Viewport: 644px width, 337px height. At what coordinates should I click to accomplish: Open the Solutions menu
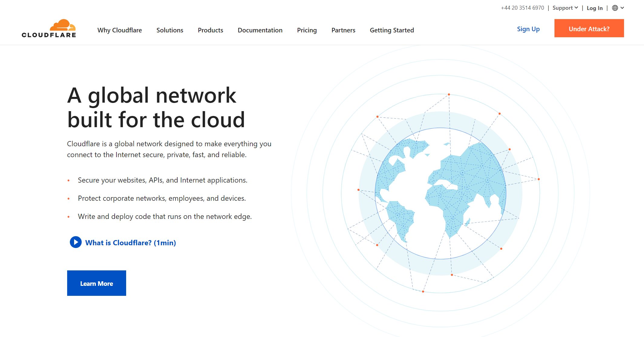click(x=170, y=30)
